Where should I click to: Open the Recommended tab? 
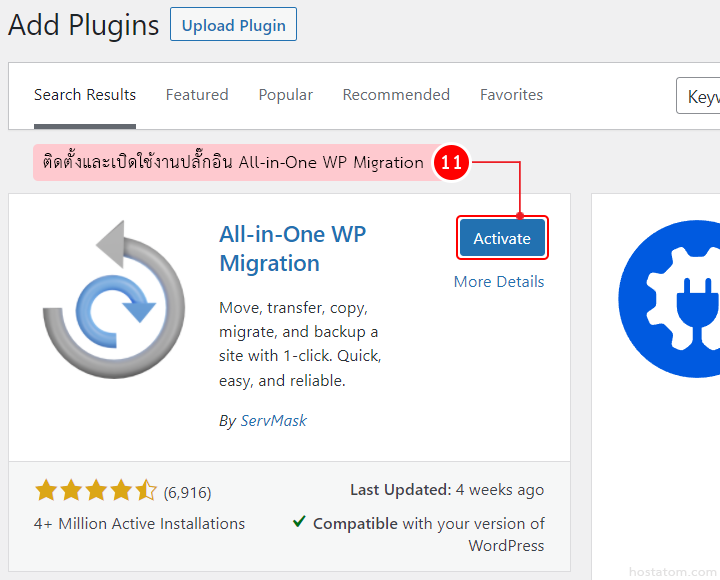[396, 95]
